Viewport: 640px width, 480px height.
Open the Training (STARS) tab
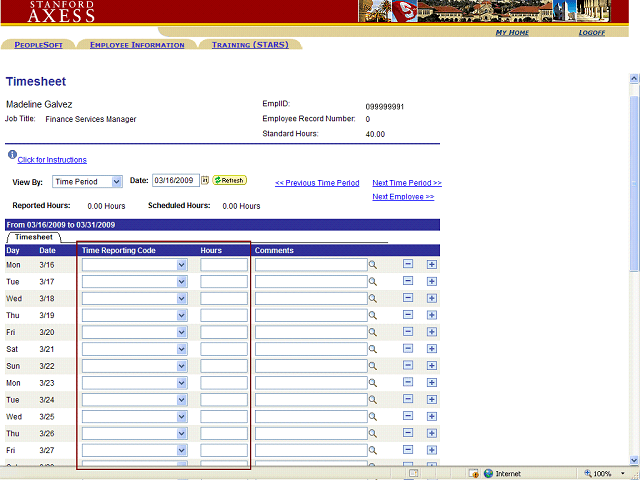tap(250, 45)
